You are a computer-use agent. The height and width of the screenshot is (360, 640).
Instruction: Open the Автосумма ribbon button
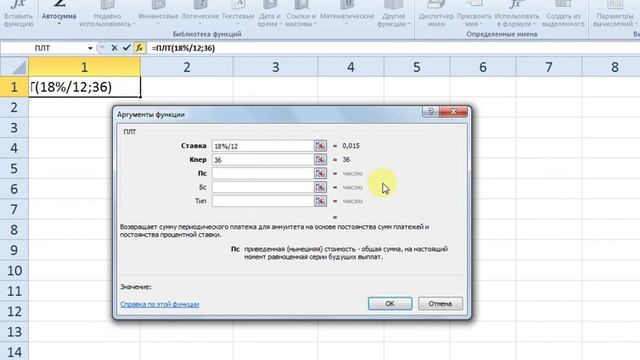pyautogui.click(x=59, y=13)
